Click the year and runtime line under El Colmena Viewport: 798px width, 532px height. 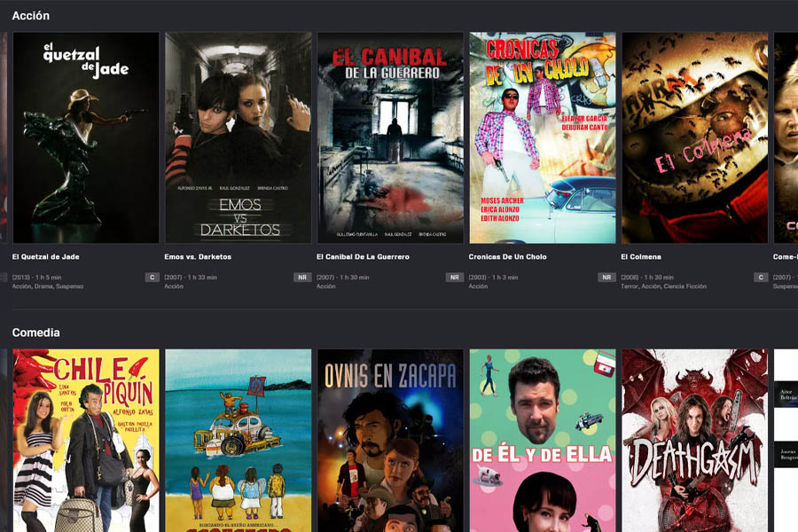tap(647, 278)
